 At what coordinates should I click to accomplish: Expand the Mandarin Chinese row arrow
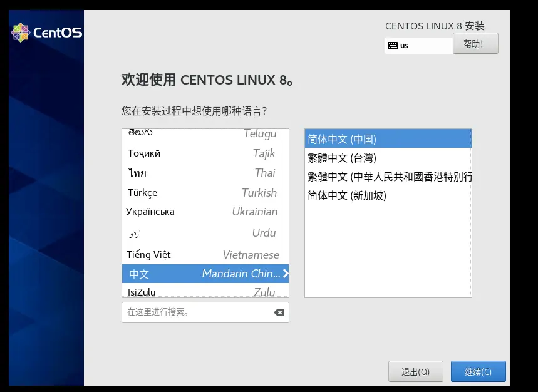point(286,274)
